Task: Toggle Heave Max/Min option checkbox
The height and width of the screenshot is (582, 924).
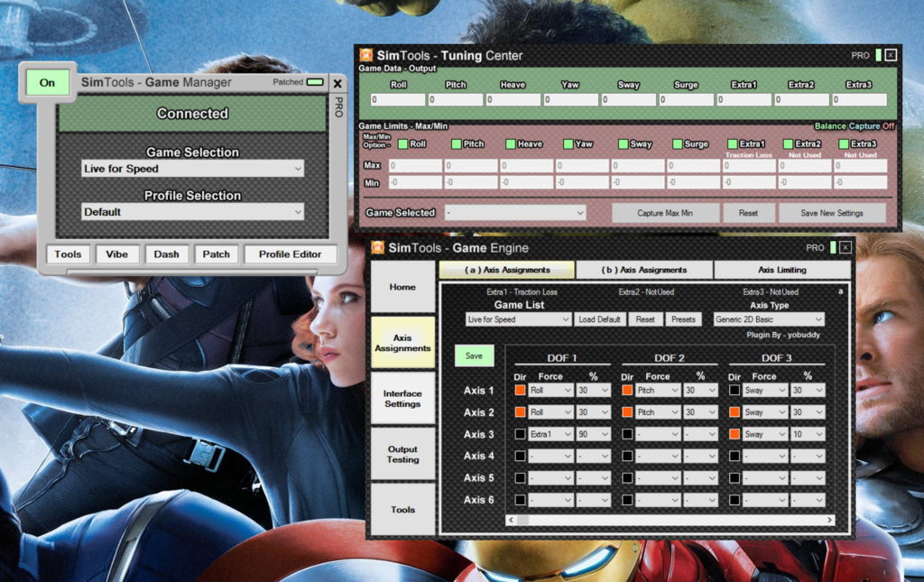Action: (511, 143)
